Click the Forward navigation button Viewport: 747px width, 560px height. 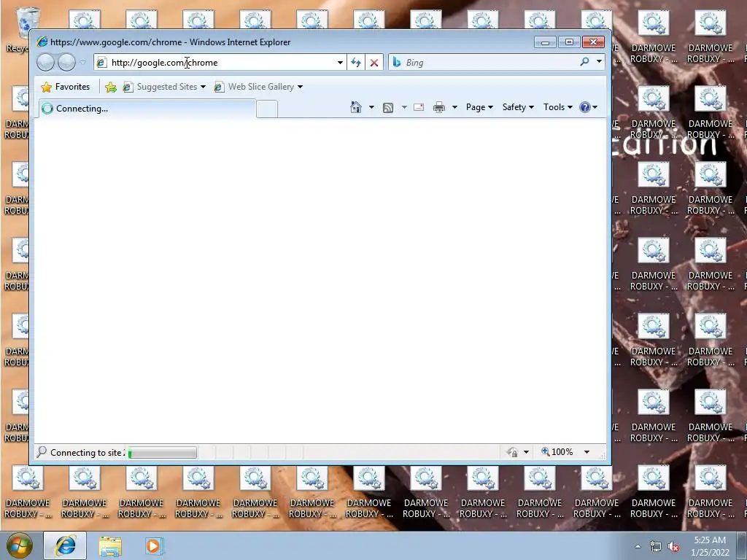pos(66,63)
